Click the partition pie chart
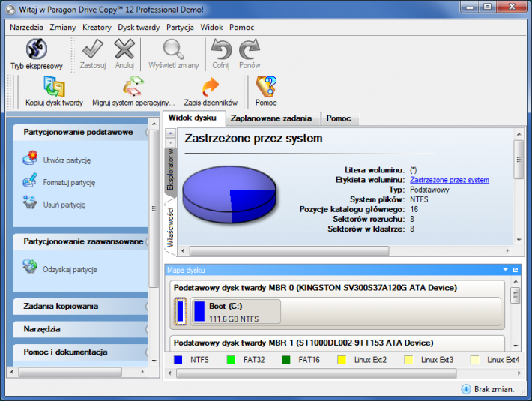Screen dimensions: 532x401 click(229, 194)
